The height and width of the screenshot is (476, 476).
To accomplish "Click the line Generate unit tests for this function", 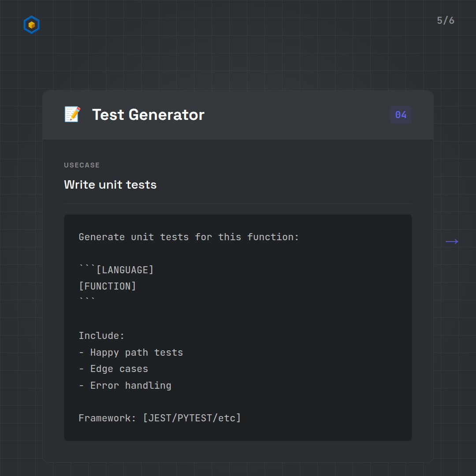I will coord(189,237).
